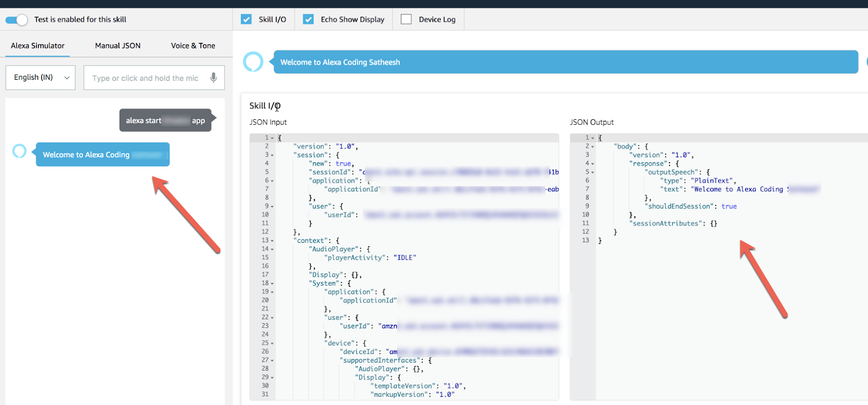
Task: Click the "deviceId" line in JSON Input
Action: (449, 352)
